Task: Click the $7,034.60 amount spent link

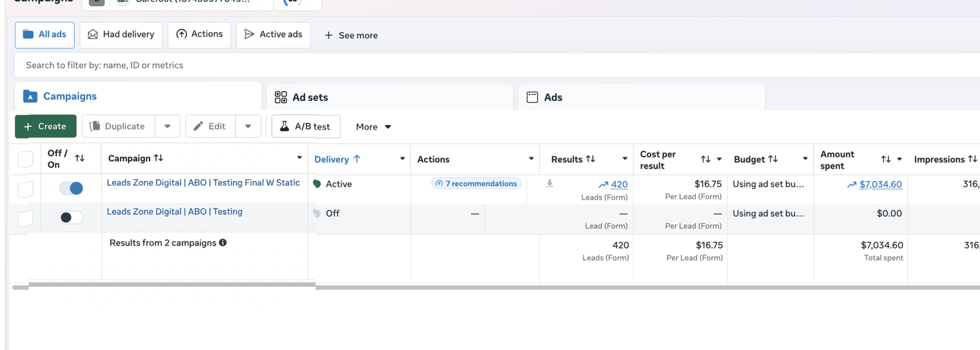Action: 881,184
